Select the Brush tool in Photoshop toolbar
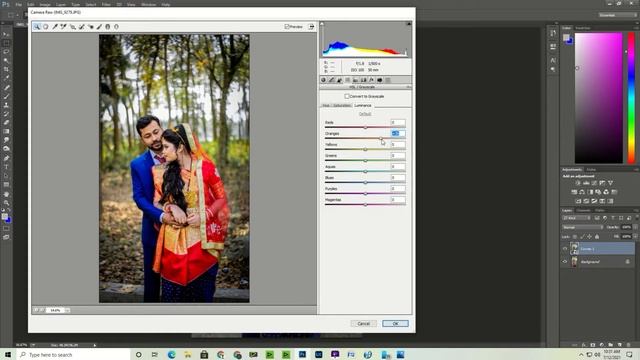 (6, 96)
